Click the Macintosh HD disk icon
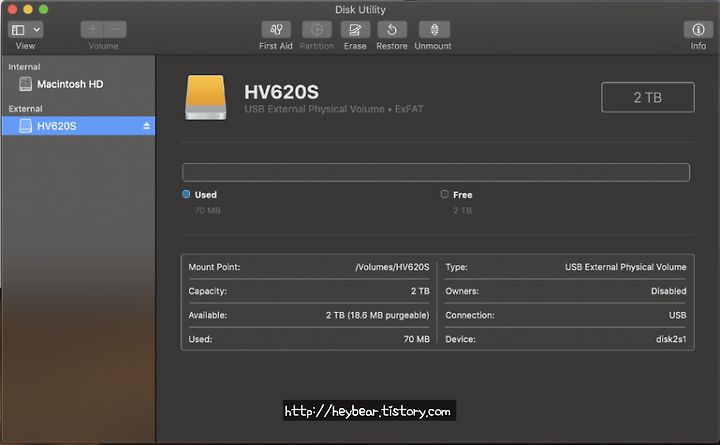 26,84
